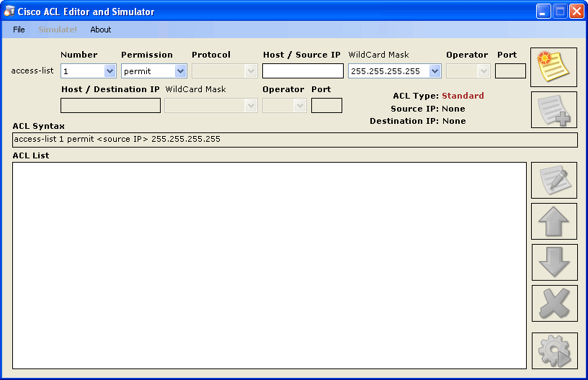Click the Cisco app icon in title bar
The width and height of the screenshot is (588, 380).
(x=9, y=12)
